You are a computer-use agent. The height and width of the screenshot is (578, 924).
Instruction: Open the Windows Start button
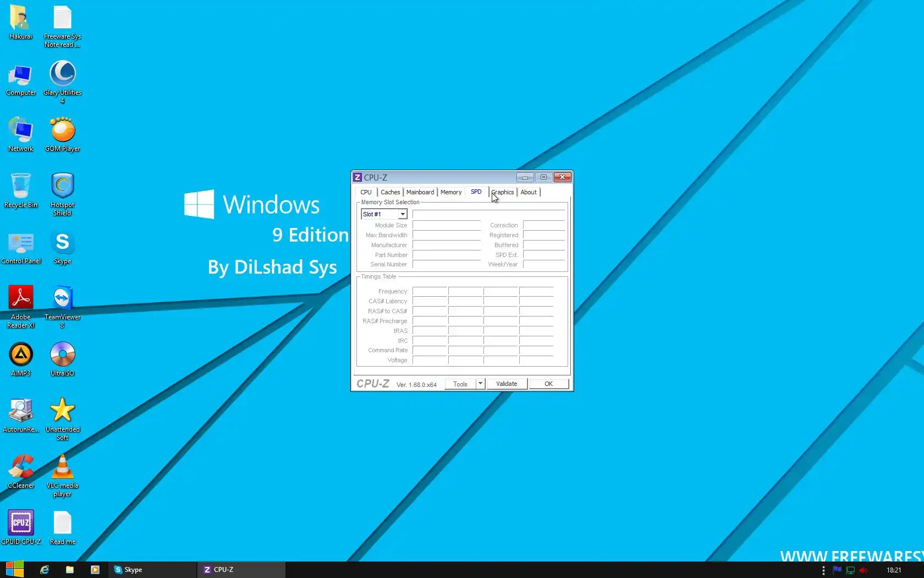tap(14, 569)
